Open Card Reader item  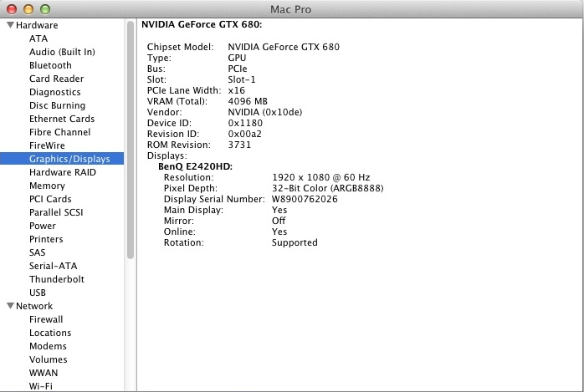[x=57, y=79]
